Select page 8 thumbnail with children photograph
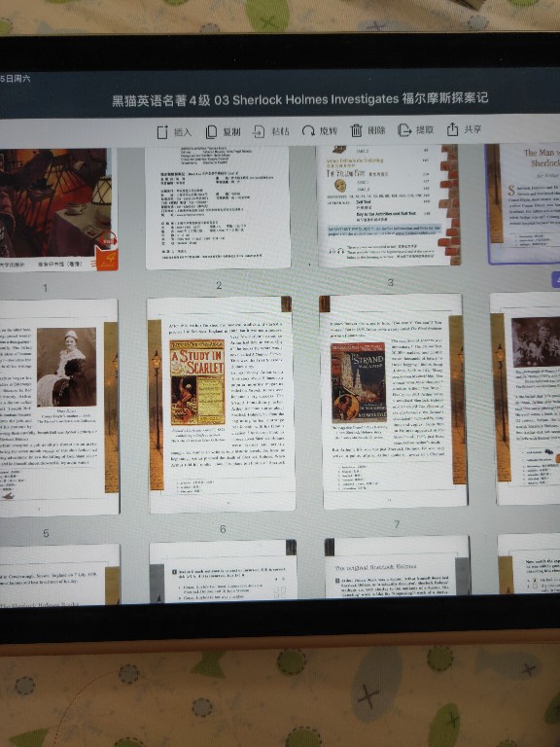560x747 pixels. click(525, 399)
